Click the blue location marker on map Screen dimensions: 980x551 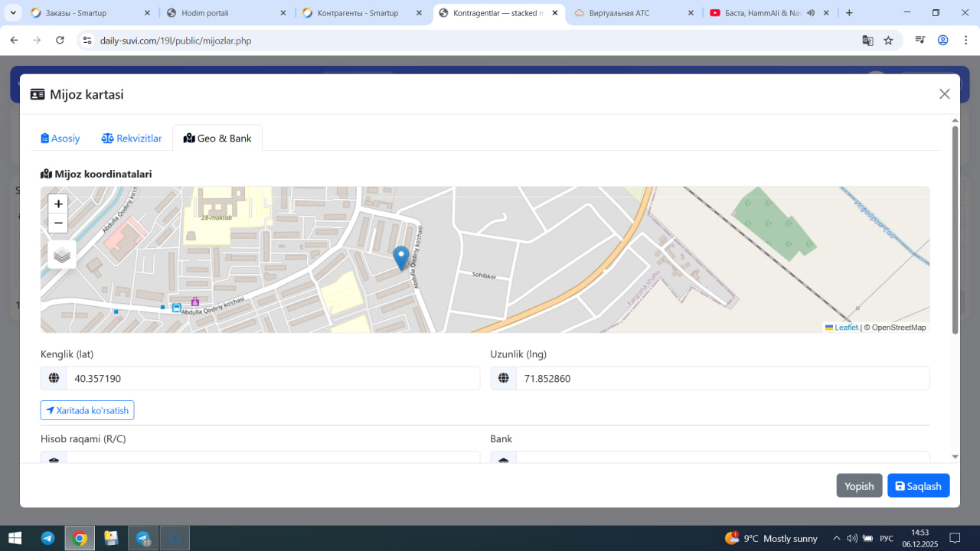tap(400, 257)
